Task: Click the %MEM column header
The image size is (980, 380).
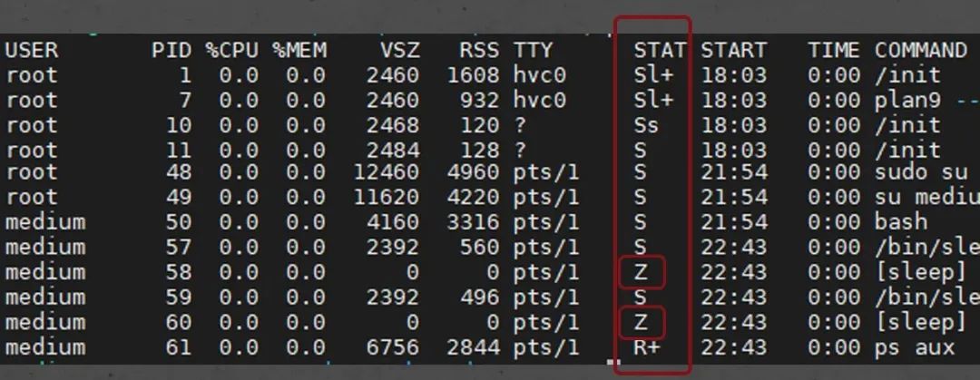Action: [x=299, y=50]
